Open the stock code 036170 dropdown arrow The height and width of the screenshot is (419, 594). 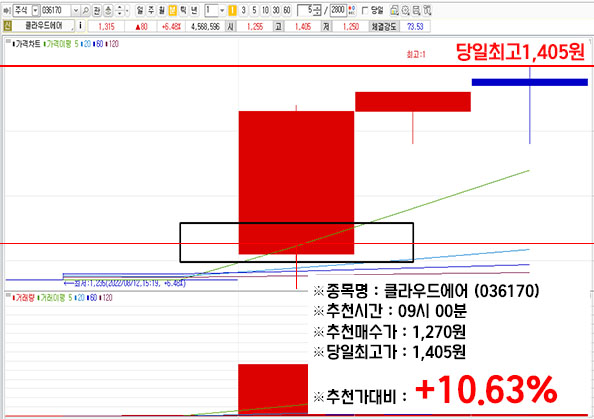[75, 11]
